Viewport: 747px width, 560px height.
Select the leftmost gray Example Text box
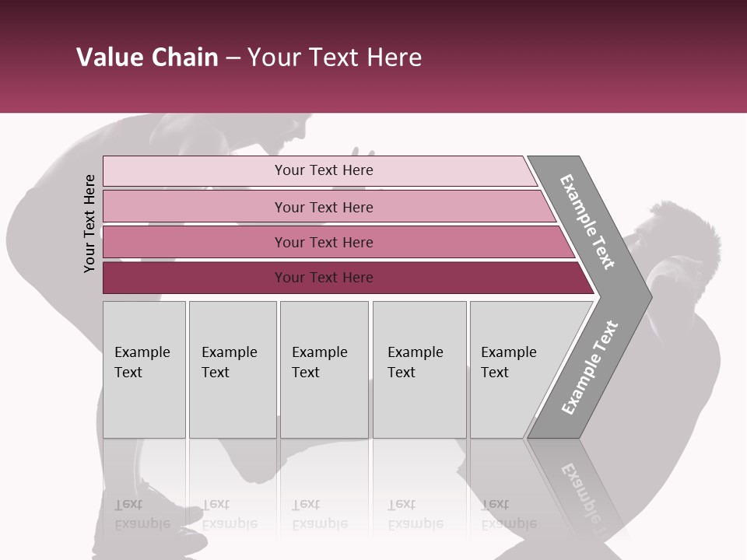coord(144,369)
